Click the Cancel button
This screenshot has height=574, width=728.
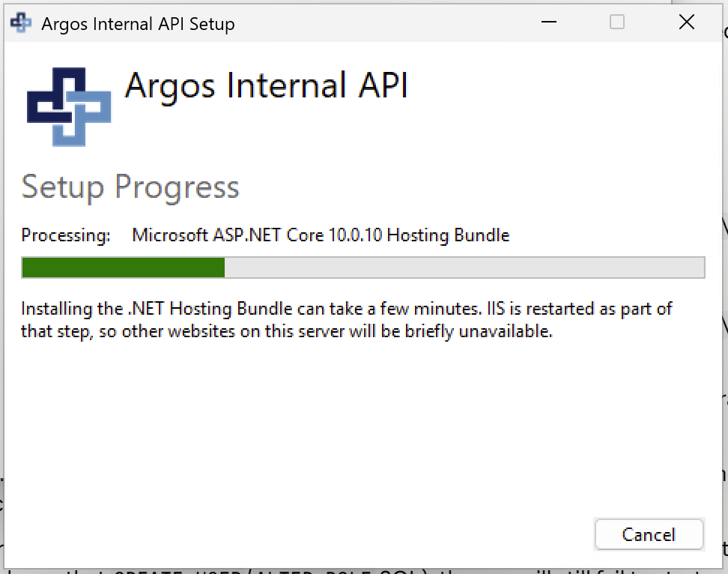649,534
